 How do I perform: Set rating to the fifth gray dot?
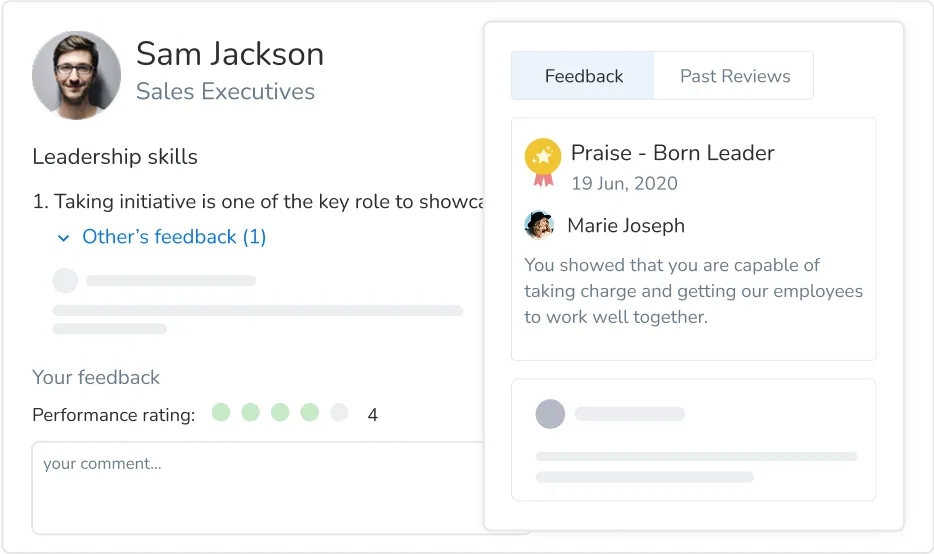click(x=339, y=412)
